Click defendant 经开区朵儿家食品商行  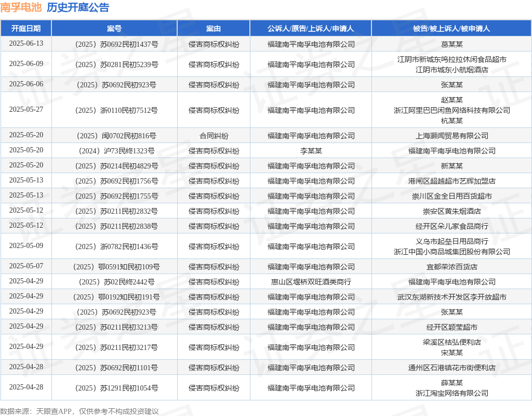tap(452, 226)
